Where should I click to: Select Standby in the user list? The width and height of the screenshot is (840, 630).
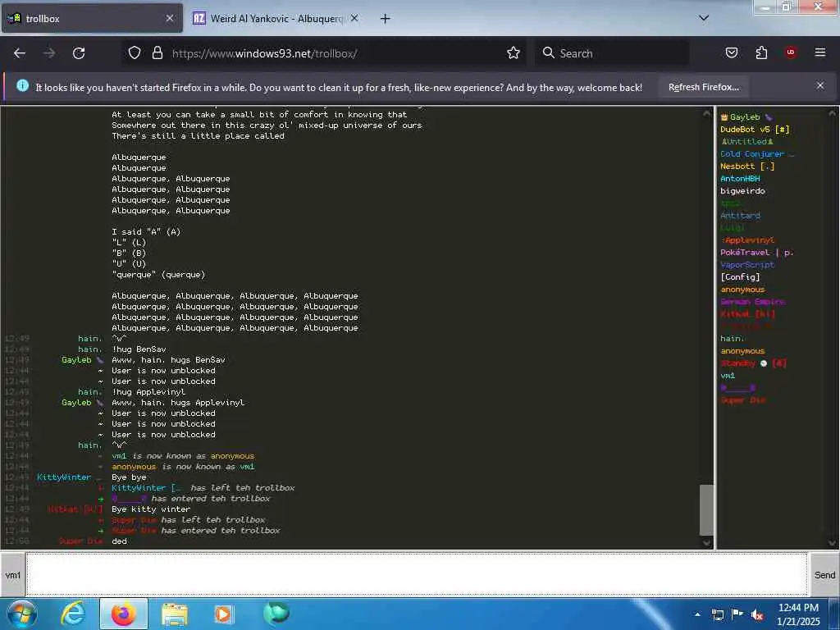(753, 363)
